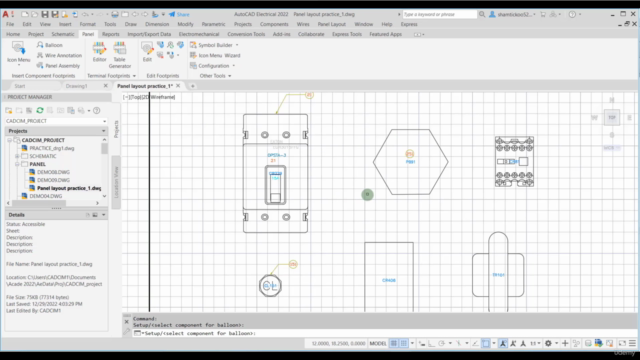640x360 pixels.
Task: Open the Components menu
Action: point(274,24)
